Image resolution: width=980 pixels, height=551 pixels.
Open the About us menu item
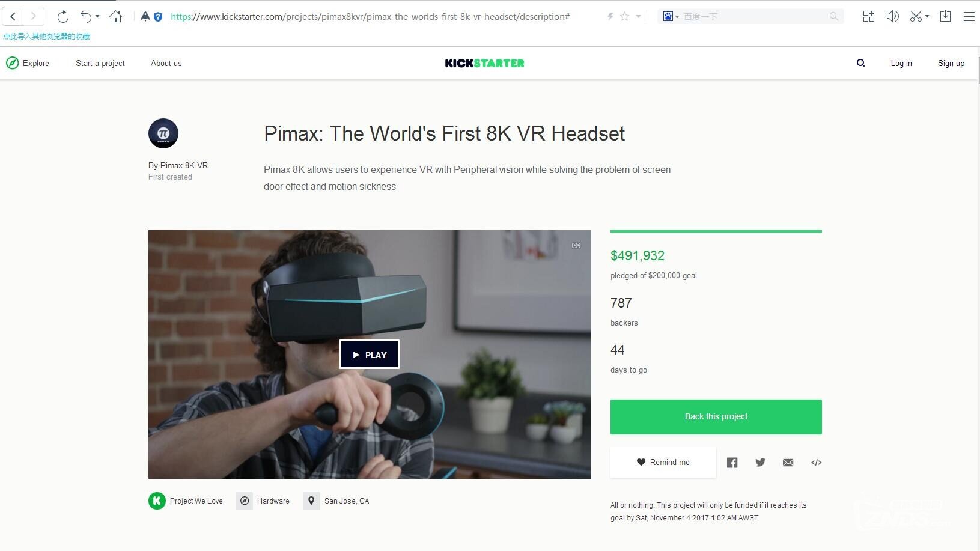pos(166,63)
